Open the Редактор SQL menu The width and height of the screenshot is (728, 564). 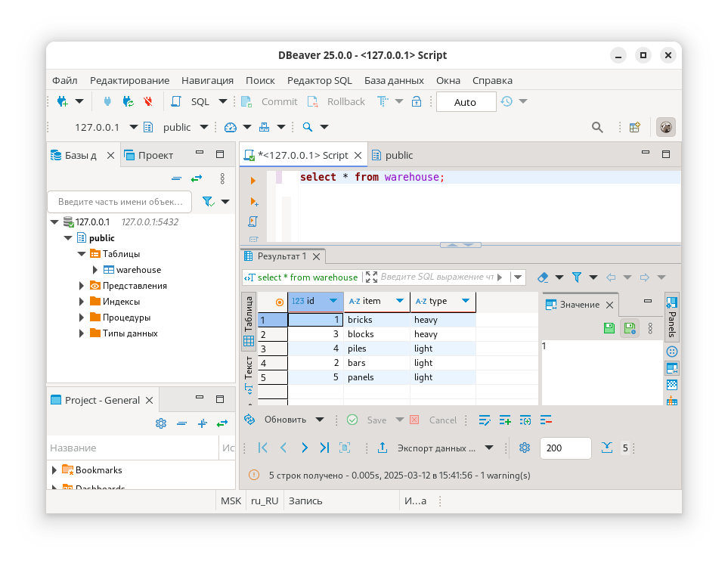[319, 80]
